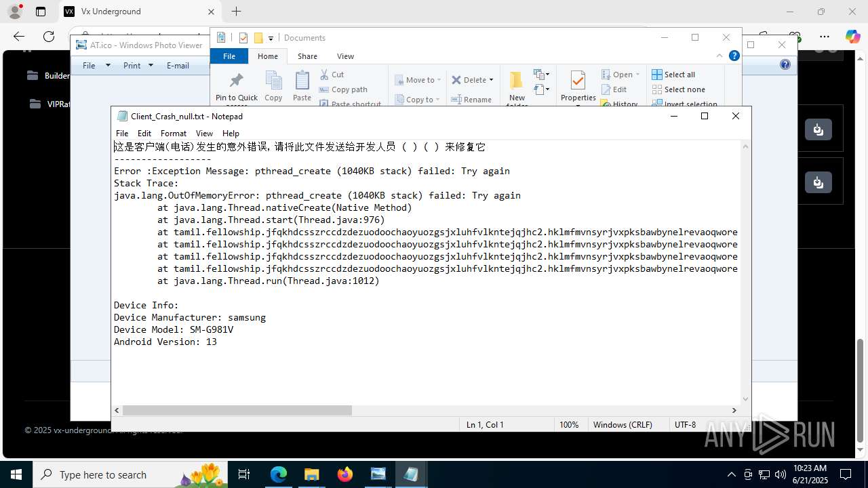Click Rename in the ribbon
This screenshot has height=488, width=868.
pyautogui.click(x=471, y=100)
